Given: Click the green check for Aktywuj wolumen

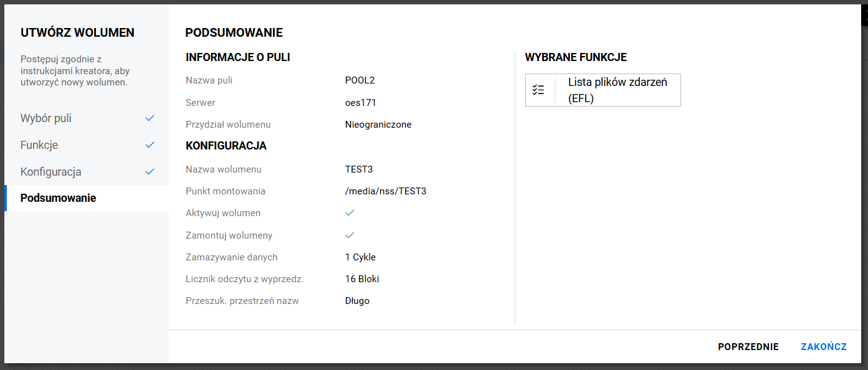Looking at the screenshot, I should [350, 213].
